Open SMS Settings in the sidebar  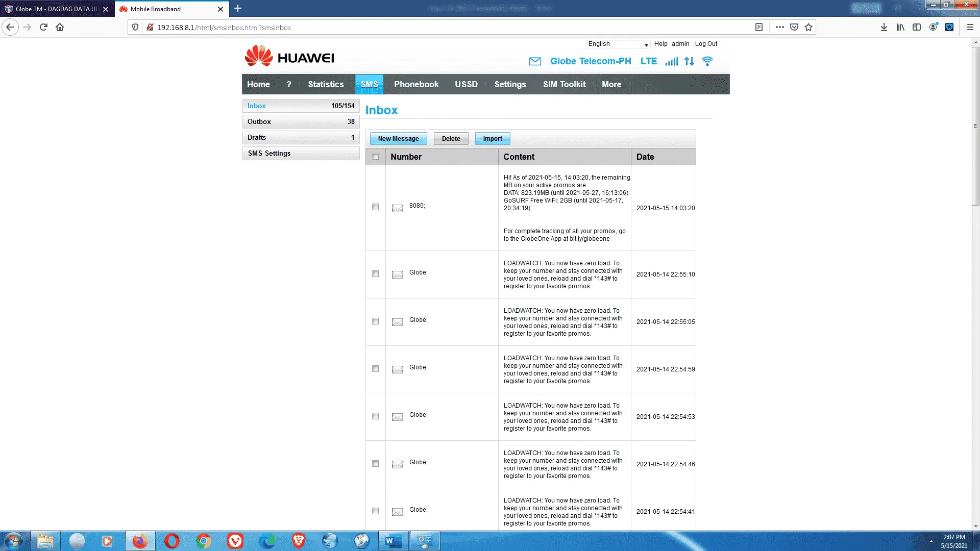[301, 153]
